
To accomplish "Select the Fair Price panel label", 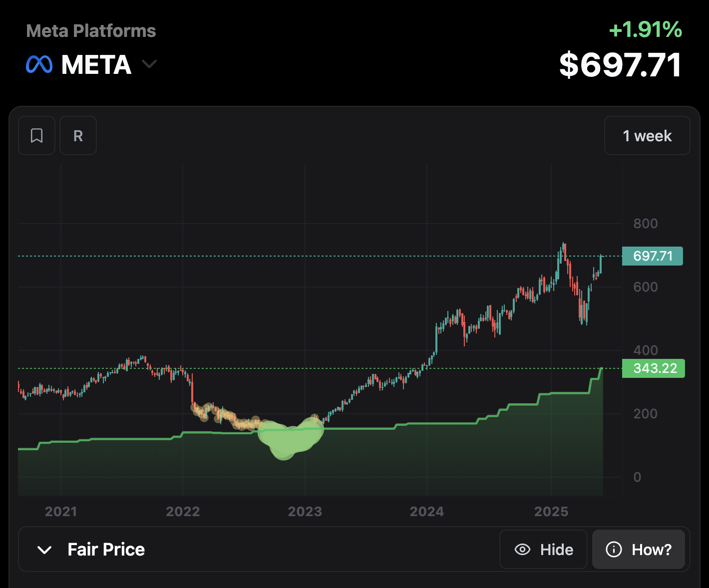I will tap(106, 549).
